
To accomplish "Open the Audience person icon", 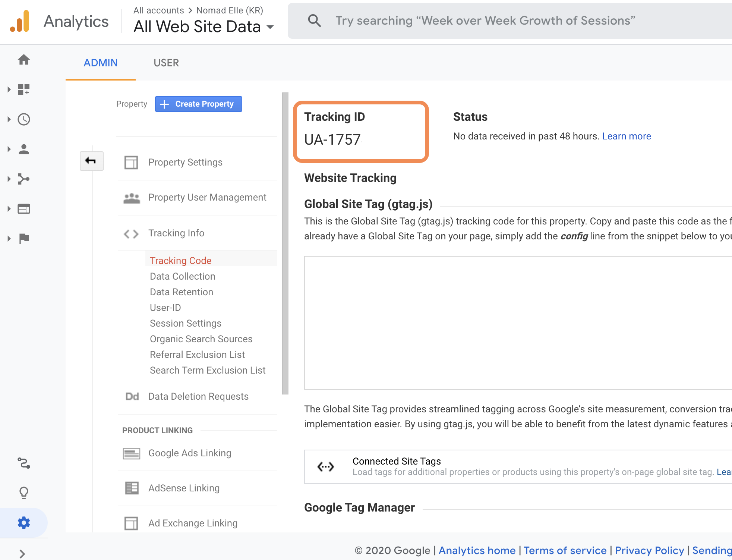I will pyautogui.click(x=24, y=149).
